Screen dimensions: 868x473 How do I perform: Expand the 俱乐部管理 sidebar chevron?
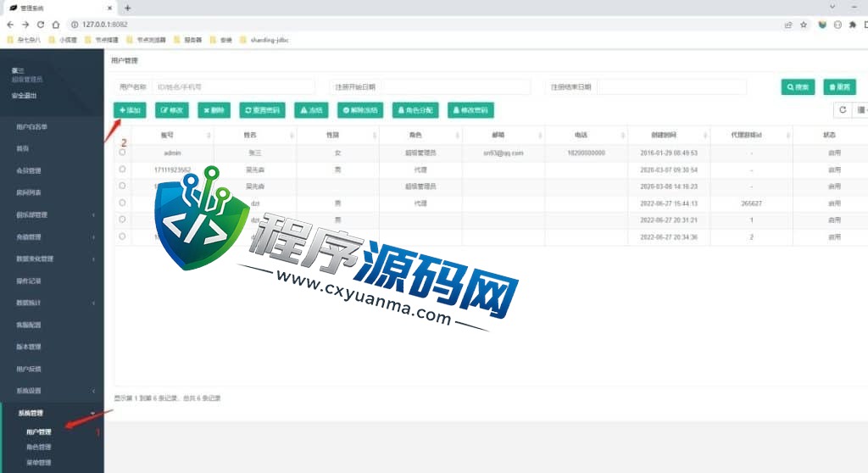93,215
